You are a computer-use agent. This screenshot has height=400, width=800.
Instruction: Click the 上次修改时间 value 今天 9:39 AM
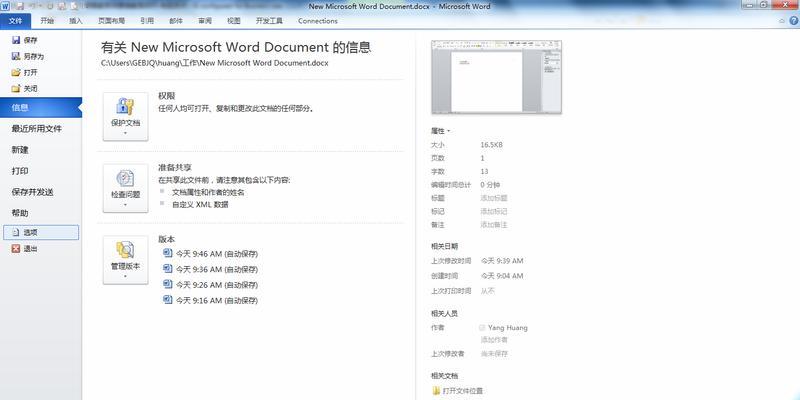[x=502, y=261]
